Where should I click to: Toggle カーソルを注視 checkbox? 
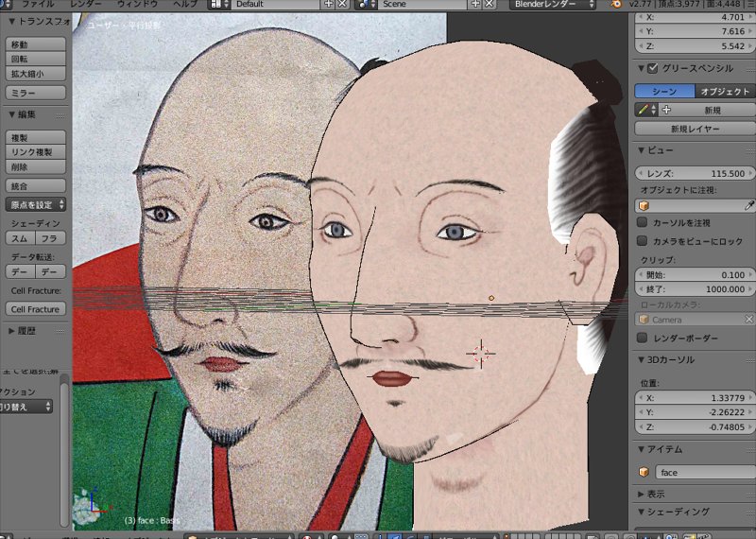click(x=643, y=222)
